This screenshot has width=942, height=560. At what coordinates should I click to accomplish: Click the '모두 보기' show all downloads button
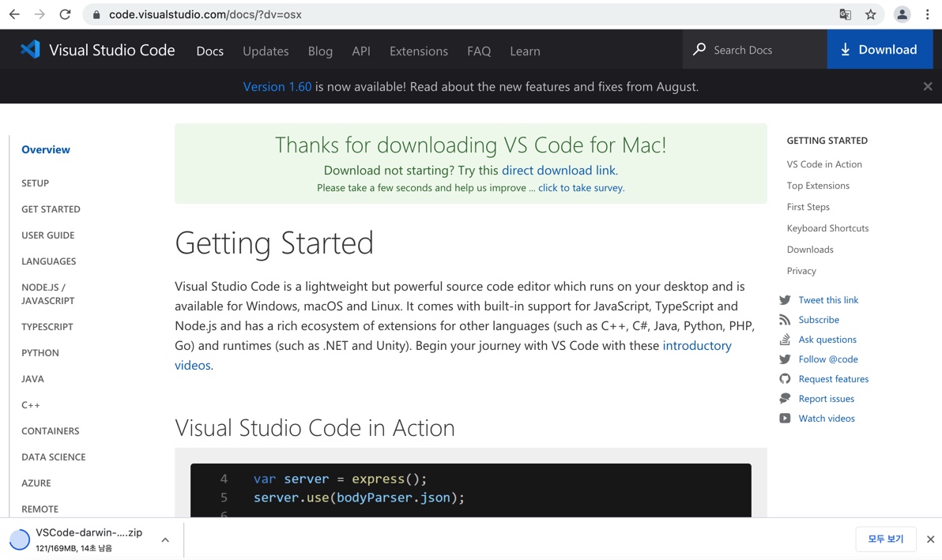[x=886, y=539]
